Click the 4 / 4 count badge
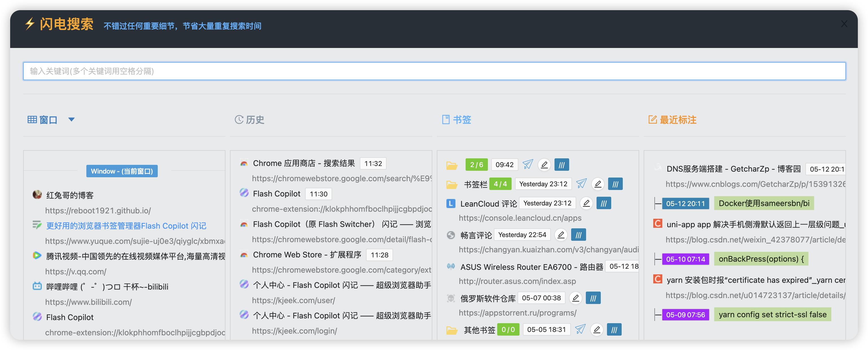The image size is (868, 350). pos(500,184)
